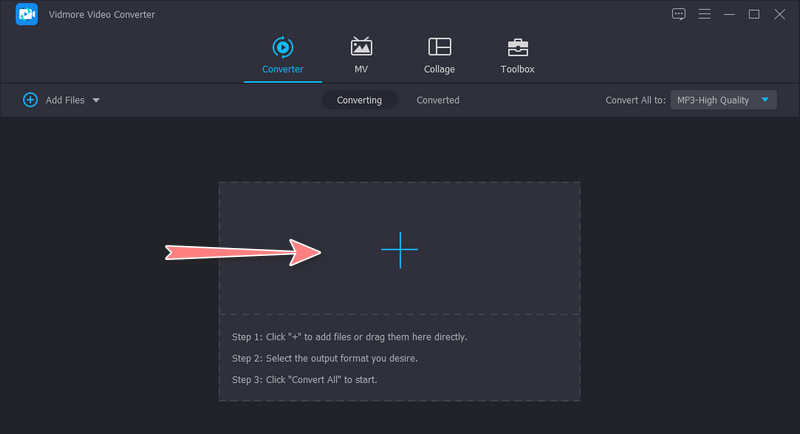Viewport: 800px width, 434px height.
Task: Click the Step 1 instruction text
Action: coord(349,337)
